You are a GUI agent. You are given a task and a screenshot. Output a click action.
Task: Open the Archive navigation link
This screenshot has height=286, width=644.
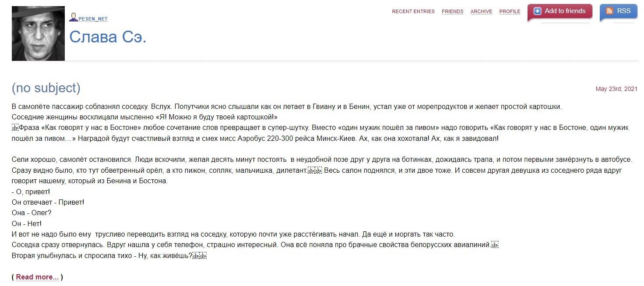[481, 12]
